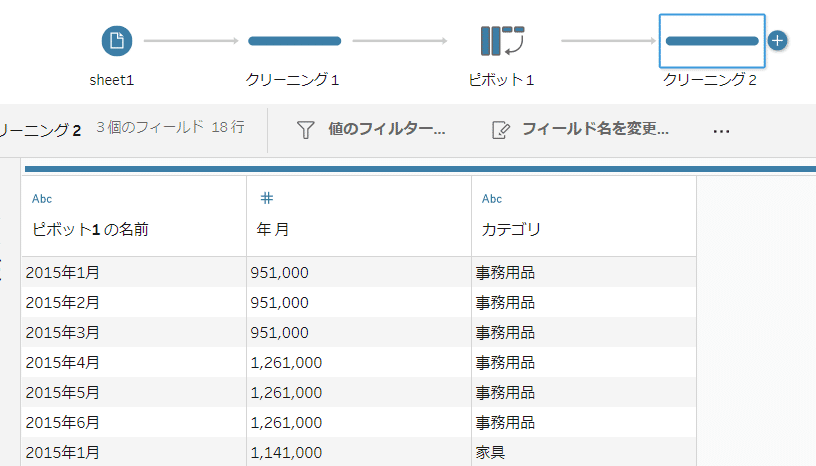The height and width of the screenshot is (466, 816).
Task: Change the Abc type of カテゴリ field
Action: pyautogui.click(x=492, y=198)
